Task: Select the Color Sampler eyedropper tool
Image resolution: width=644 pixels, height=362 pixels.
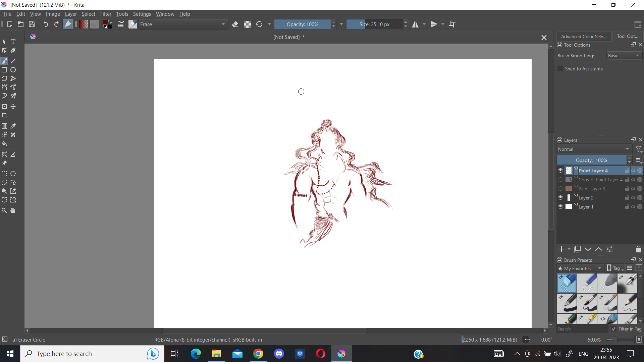Action: pyautogui.click(x=13, y=126)
